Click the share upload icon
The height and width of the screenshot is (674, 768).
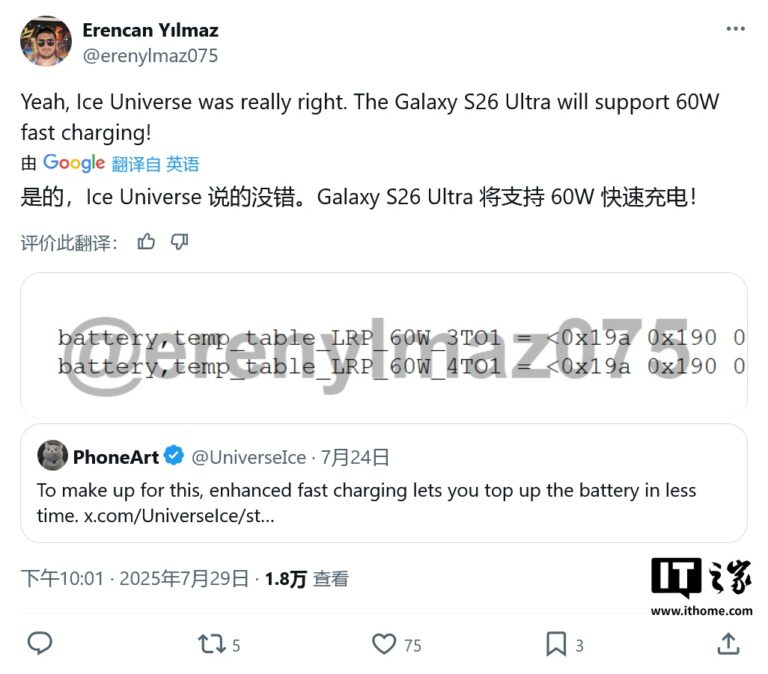(x=728, y=644)
